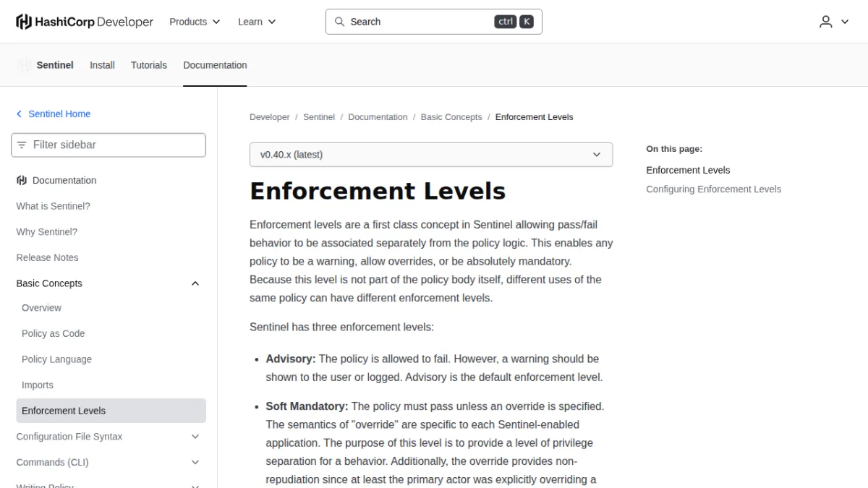The width and height of the screenshot is (868, 488).
Task: Click the Developer breadcrumb link
Action: coord(270,117)
